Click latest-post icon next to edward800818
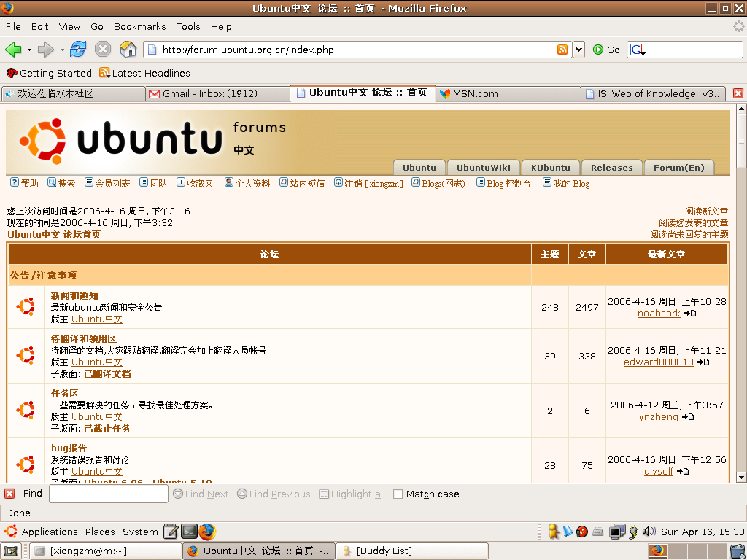747x560 pixels. (x=703, y=362)
